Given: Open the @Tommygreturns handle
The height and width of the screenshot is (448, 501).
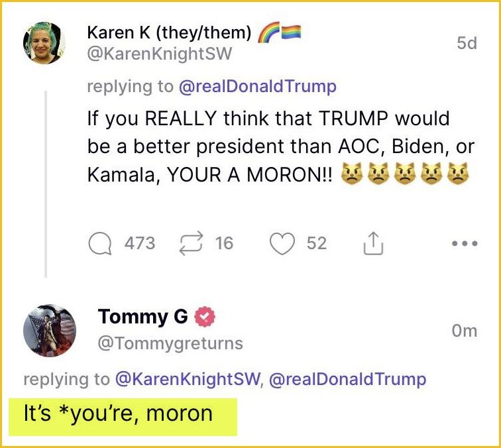Looking at the screenshot, I should coord(170,343).
